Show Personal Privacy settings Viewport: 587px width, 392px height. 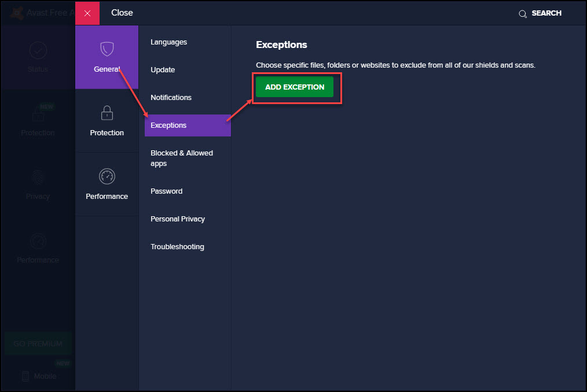[x=177, y=219]
